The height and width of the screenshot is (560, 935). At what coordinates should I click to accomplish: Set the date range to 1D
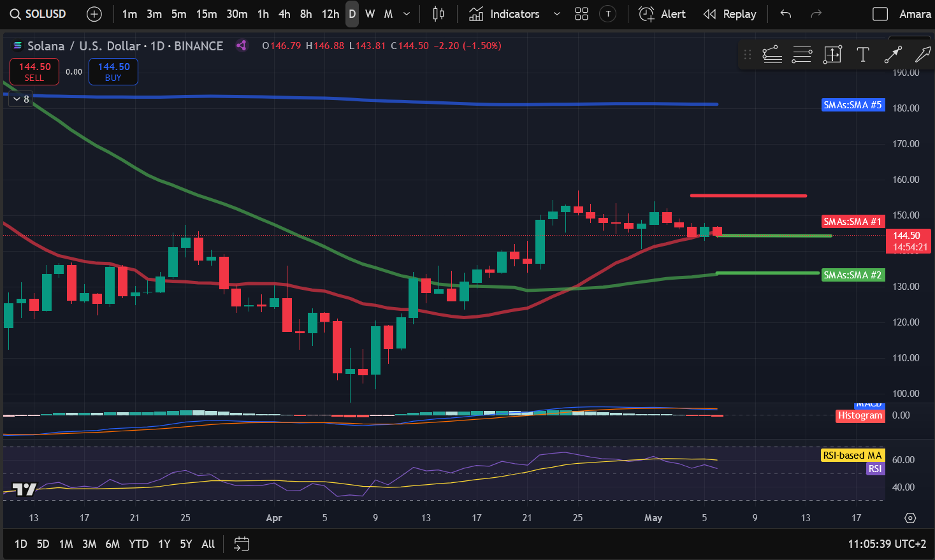pyautogui.click(x=21, y=544)
